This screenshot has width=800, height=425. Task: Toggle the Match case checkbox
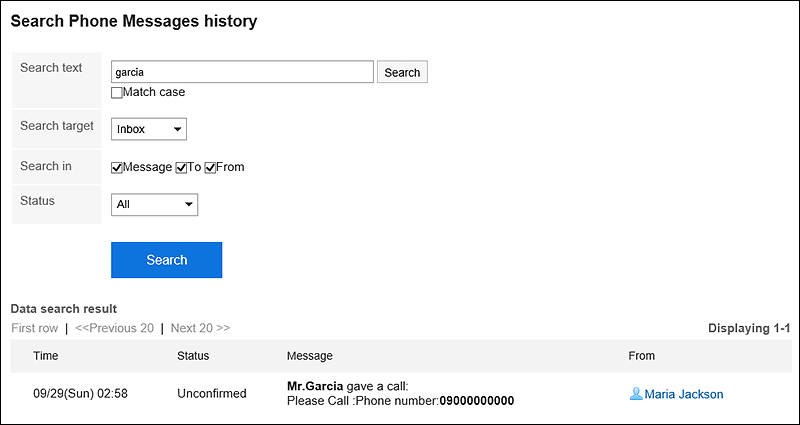[117, 93]
